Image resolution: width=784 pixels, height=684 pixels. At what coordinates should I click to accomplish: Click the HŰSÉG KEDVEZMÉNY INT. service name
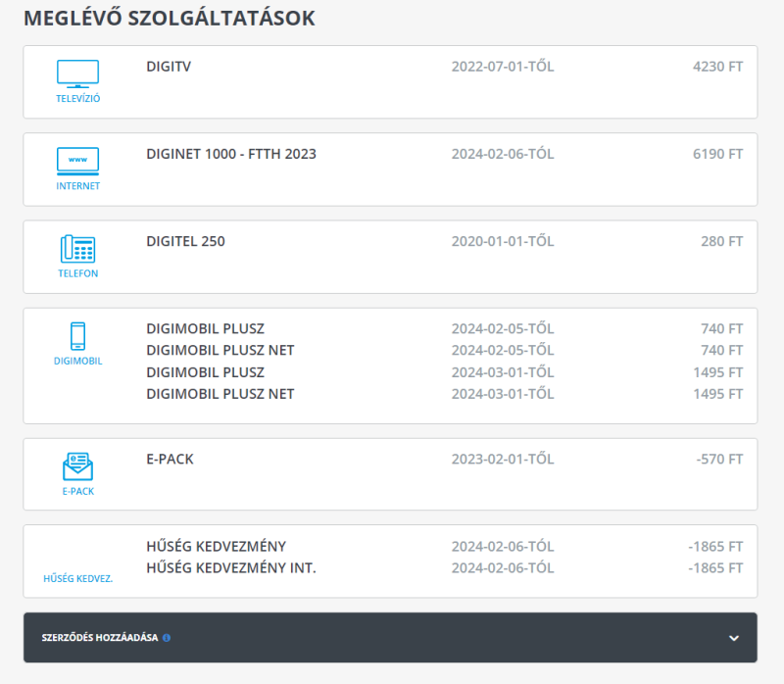(x=231, y=568)
